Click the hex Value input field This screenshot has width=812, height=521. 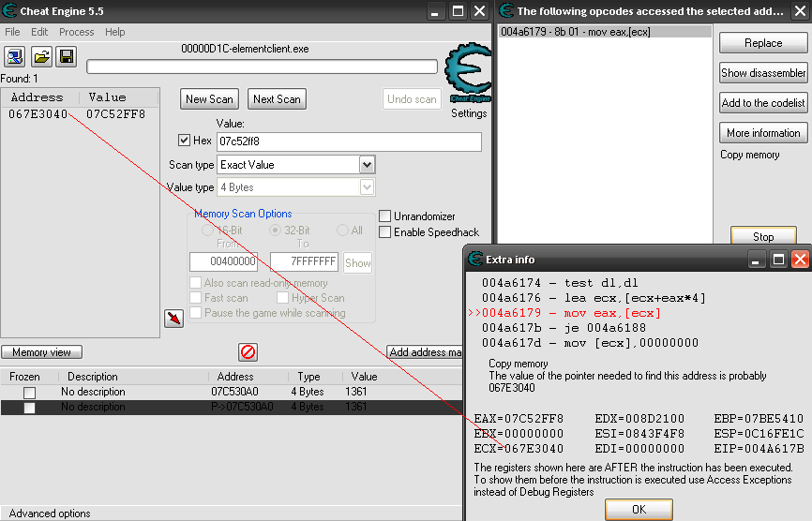[x=348, y=141]
